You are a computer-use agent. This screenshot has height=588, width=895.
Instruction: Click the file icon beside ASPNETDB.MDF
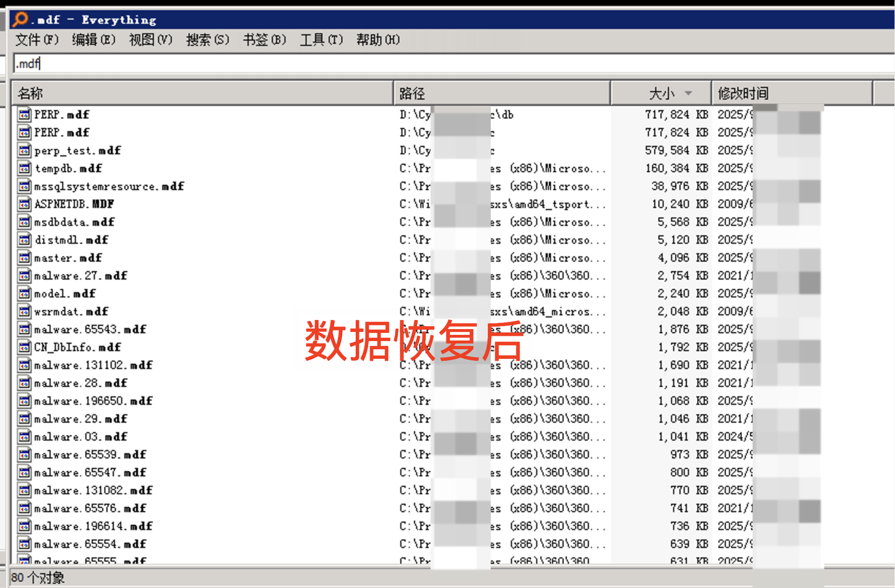click(24, 204)
